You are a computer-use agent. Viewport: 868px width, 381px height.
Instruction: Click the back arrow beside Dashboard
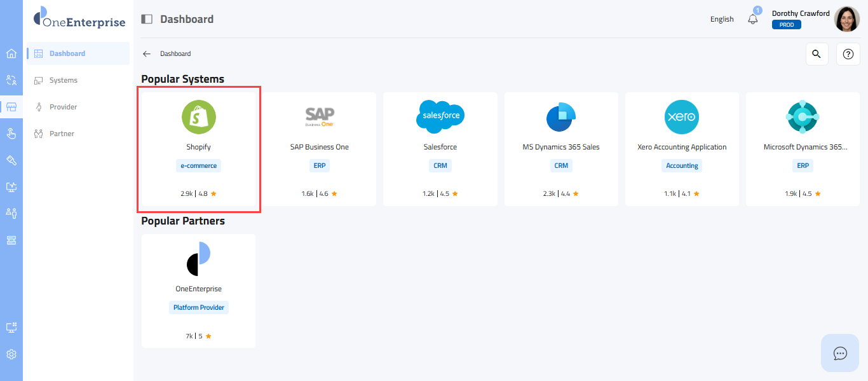click(147, 54)
